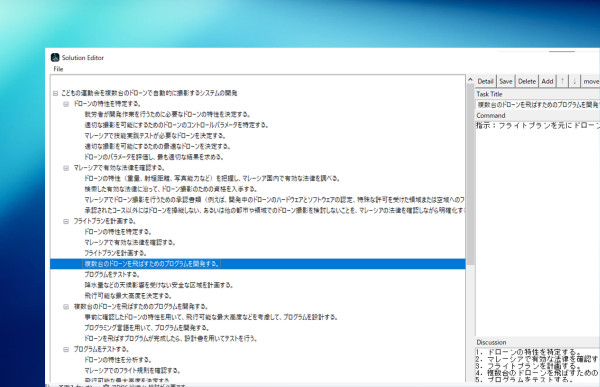Click the Solution Editor app icon
Viewport: 600px width, 387px height.
pos(55,57)
